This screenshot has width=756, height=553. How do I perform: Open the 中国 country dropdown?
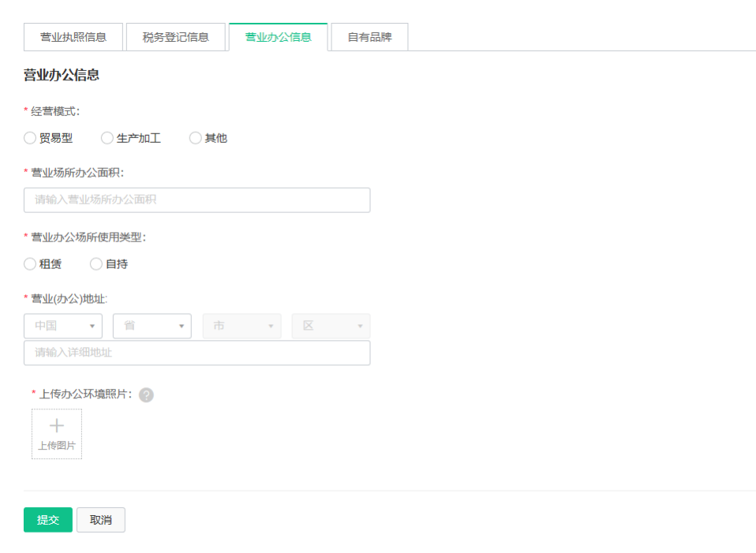point(63,326)
